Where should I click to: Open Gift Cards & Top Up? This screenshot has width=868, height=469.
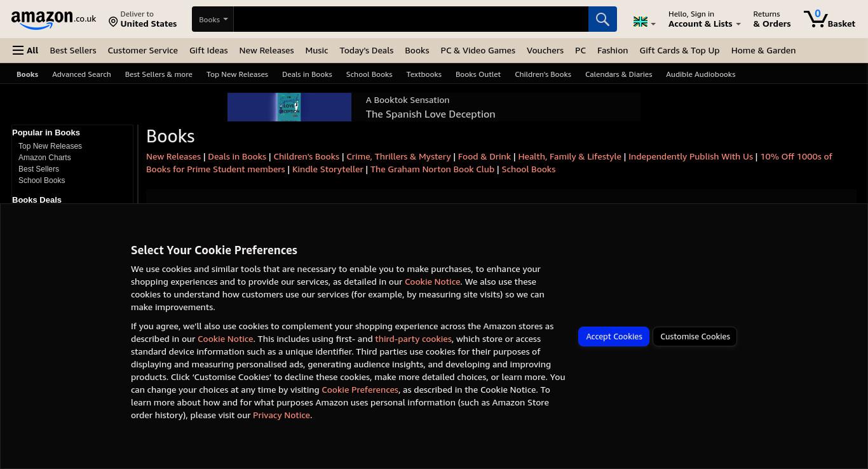(679, 50)
